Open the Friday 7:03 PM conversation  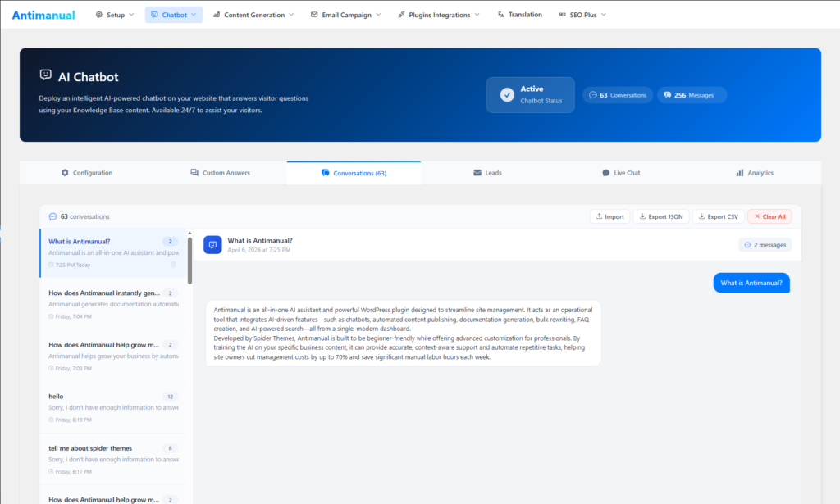pos(113,356)
